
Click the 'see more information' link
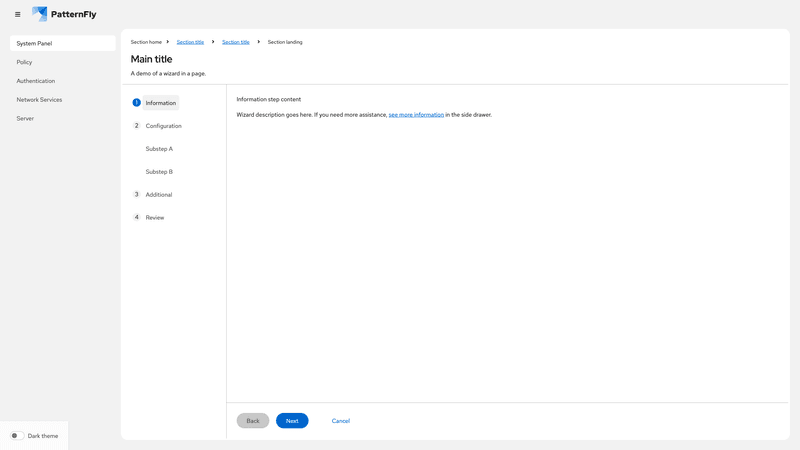(416, 115)
